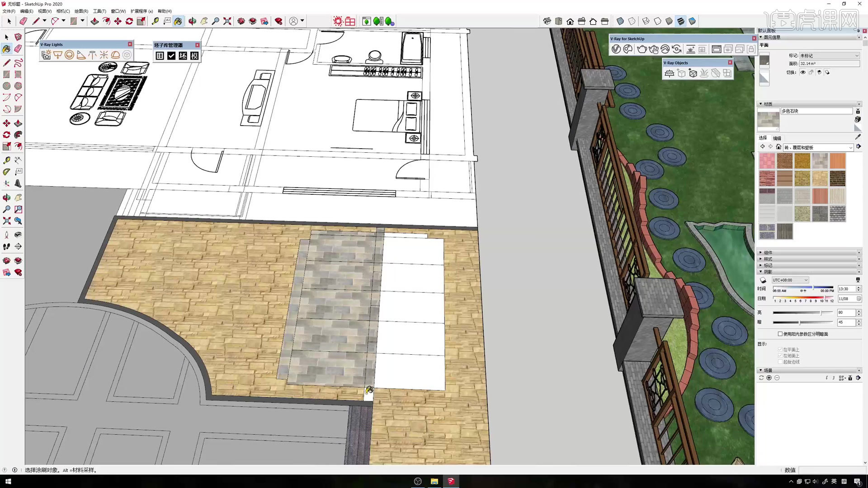
Task: Open the 窗口(W) menu
Action: click(x=118, y=11)
